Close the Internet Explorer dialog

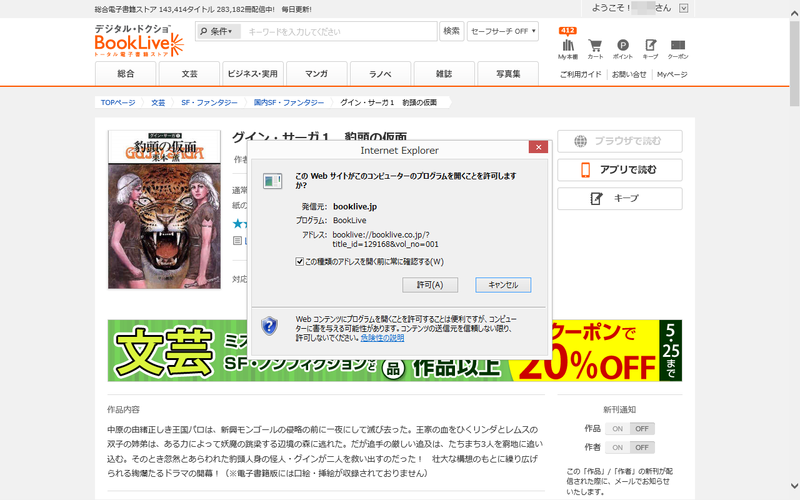point(538,149)
